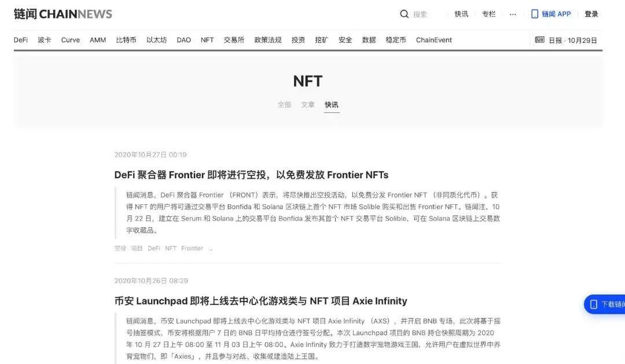This screenshot has height=364, width=625.
Task: Go to the DAO category
Action: coord(184,40)
